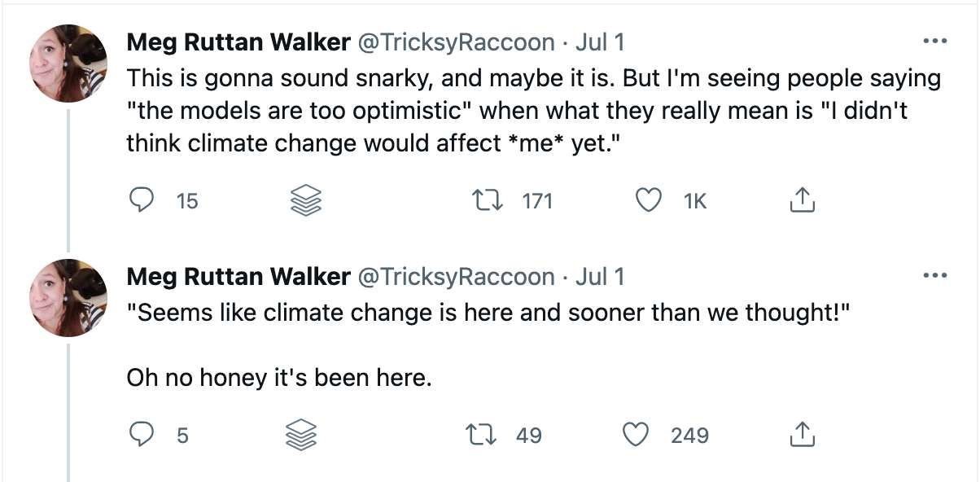Open more options menu on second tweet

(934, 276)
